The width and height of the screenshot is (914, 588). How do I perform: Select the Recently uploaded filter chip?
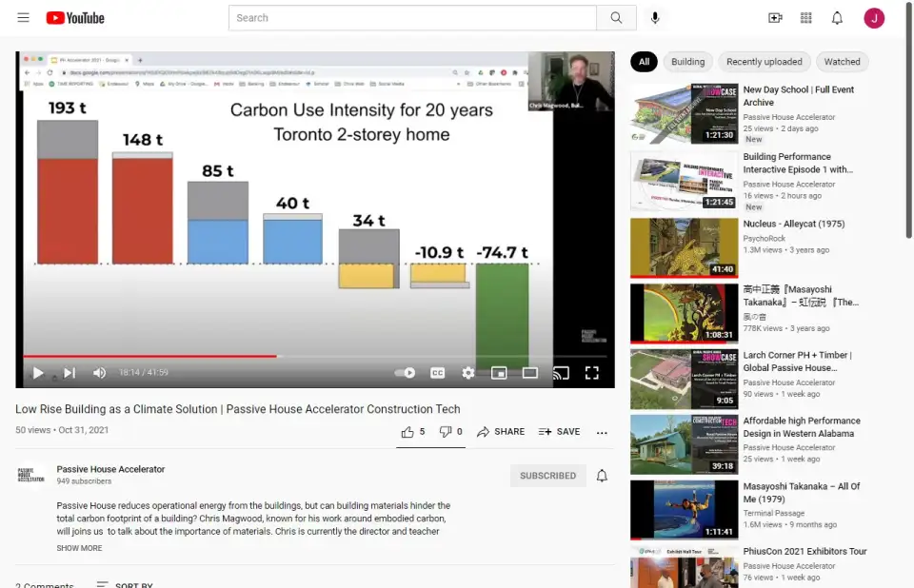point(764,62)
